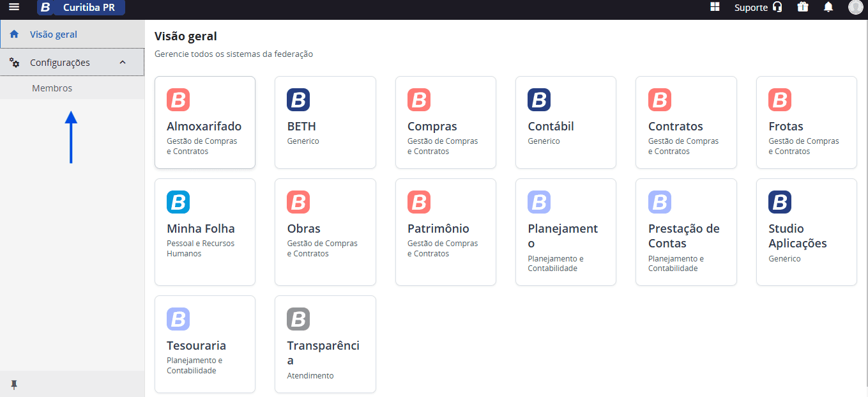Click the Studio Aplicações dark icon

pyautogui.click(x=780, y=203)
